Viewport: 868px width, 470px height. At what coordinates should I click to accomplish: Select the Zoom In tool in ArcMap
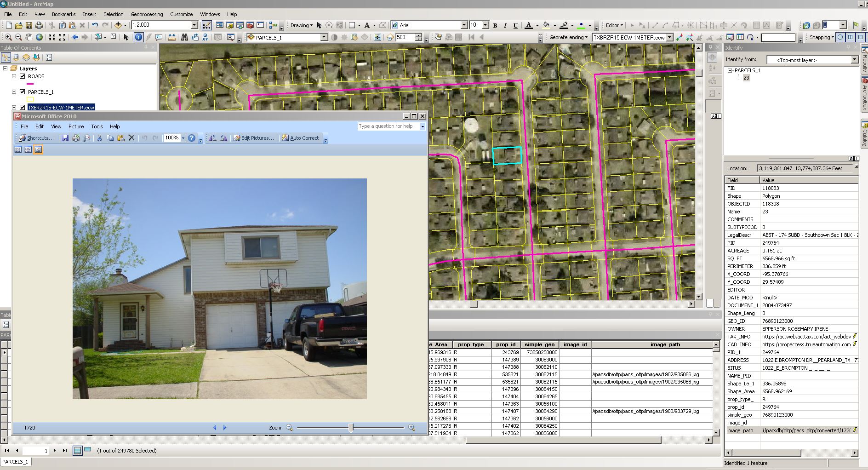tap(8, 37)
